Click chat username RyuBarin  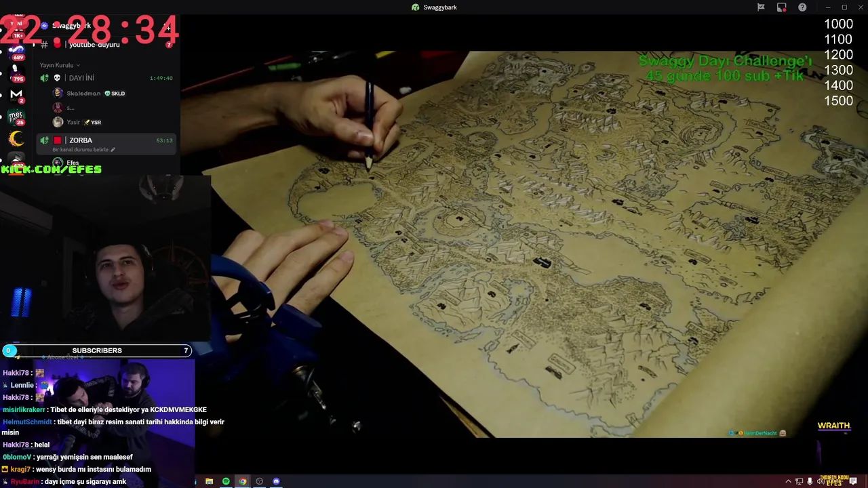(x=24, y=481)
